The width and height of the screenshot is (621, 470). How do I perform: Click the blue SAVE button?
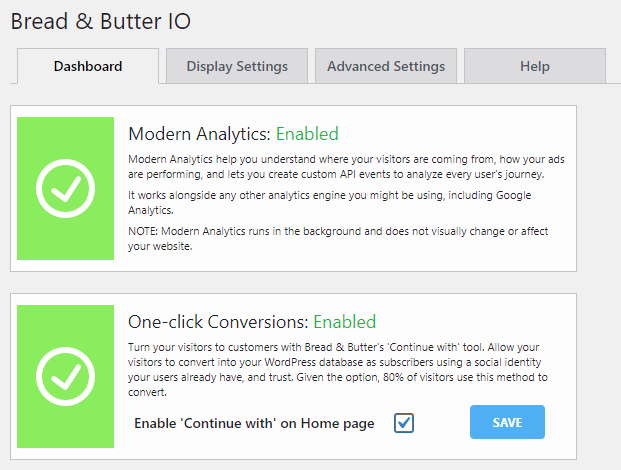coord(507,422)
